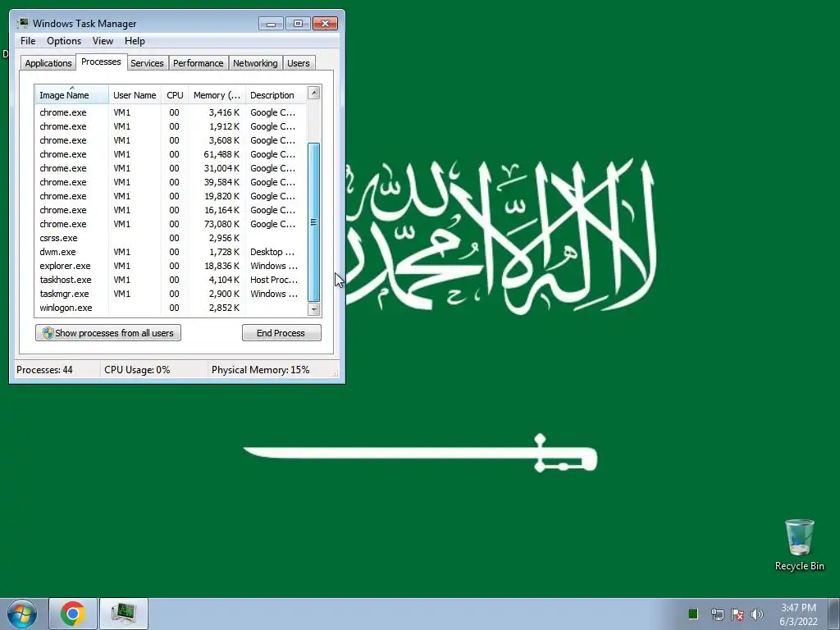This screenshot has width=840, height=630.
Task: Select the taskmgr.exe process row
Action: [171, 294]
